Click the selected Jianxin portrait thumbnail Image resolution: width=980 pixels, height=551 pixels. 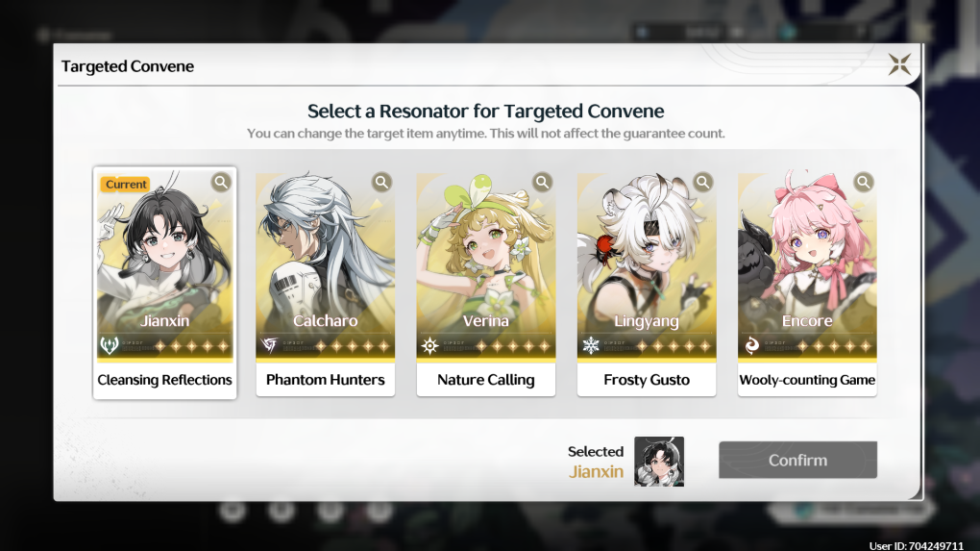pyautogui.click(x=659, y=462)
